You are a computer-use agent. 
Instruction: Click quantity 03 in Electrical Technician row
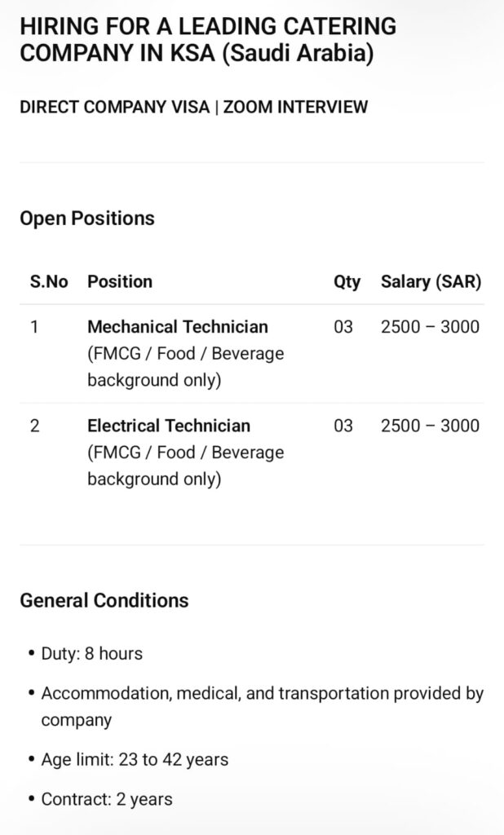click(343, 426)
